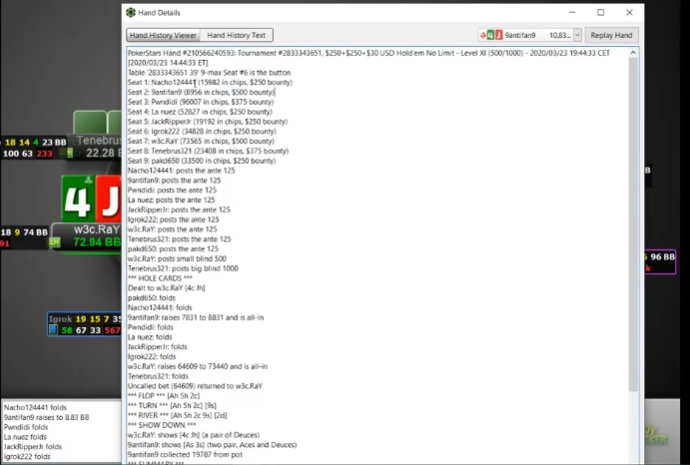Click the scrollbar up arrow in hand text
The width and height of the screenshot is (690, 465).
click(633, 53)
